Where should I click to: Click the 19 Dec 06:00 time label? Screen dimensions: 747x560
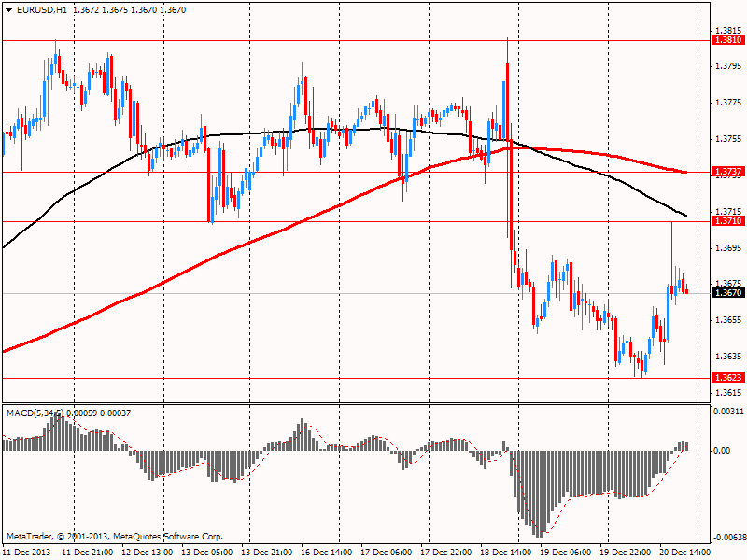tap(566, 553)
